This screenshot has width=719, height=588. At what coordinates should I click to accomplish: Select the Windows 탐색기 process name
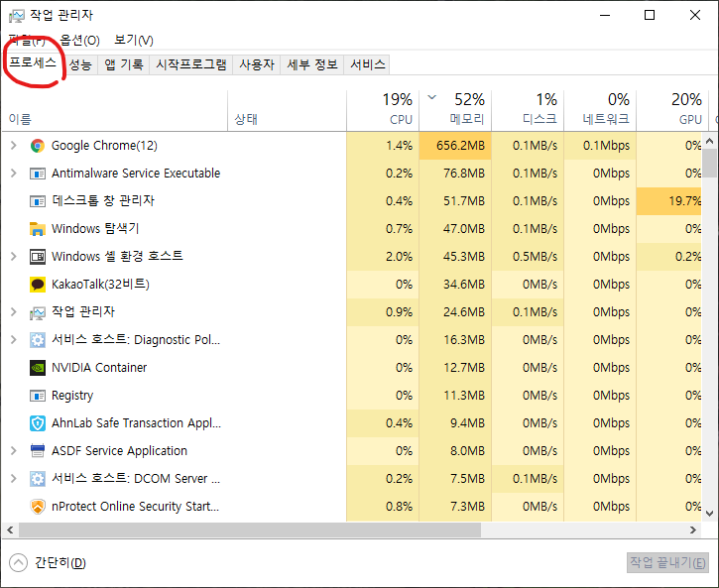point(95,229)
